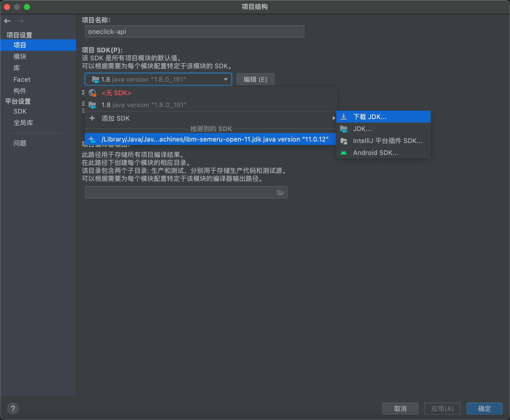Click 编辑 (E) button
Screen dimensions: 510x420
pyautogui.click(x=255, y=79)
